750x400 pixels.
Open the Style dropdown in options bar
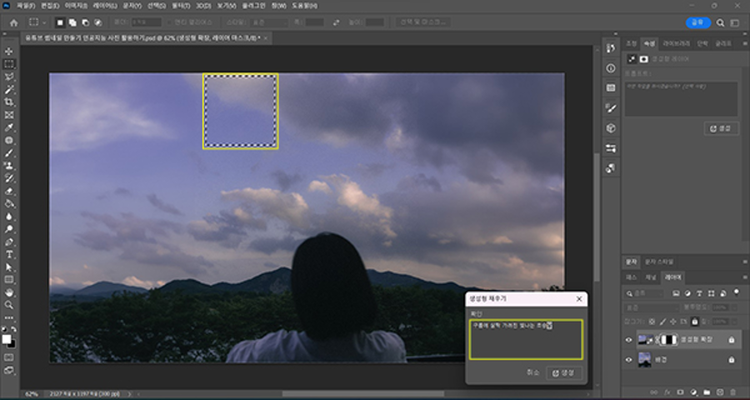click(x=269, y=22)
